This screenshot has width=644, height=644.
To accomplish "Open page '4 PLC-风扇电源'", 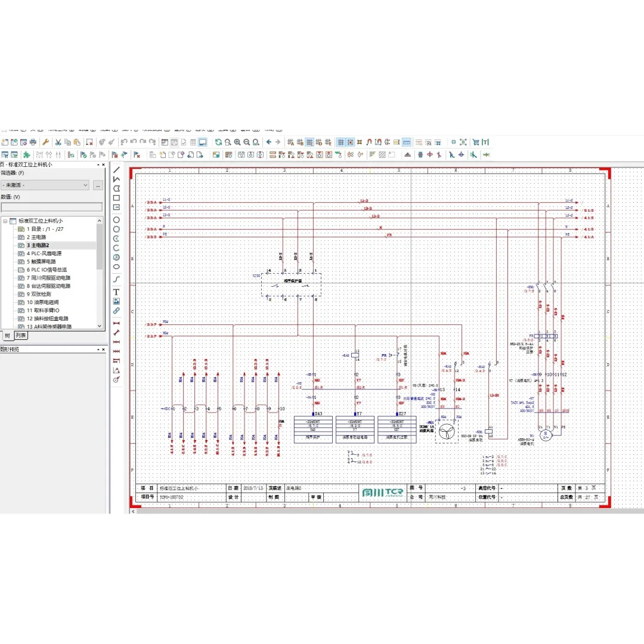I will (44, 253).
